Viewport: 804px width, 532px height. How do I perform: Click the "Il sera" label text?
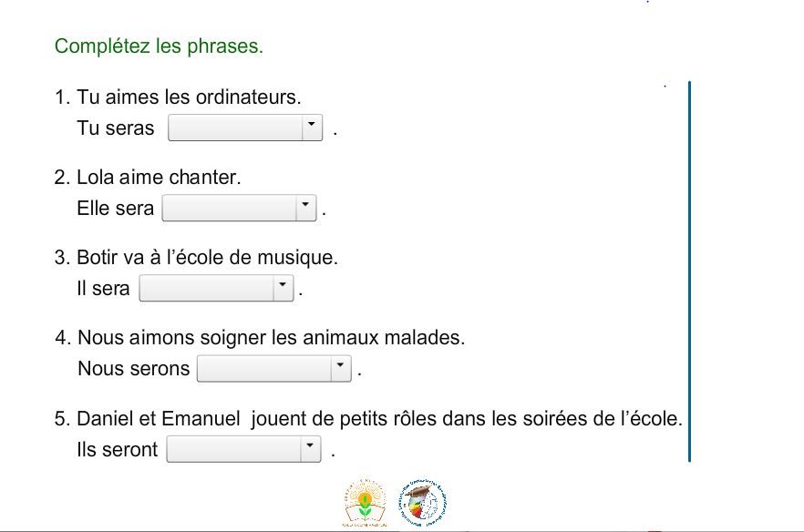[103, 289]
